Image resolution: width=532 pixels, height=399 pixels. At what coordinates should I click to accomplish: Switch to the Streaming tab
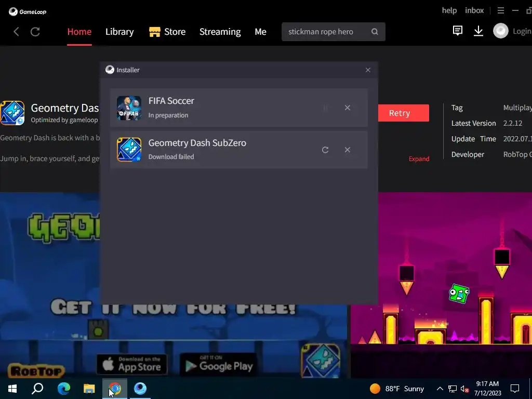click(220, 32)
